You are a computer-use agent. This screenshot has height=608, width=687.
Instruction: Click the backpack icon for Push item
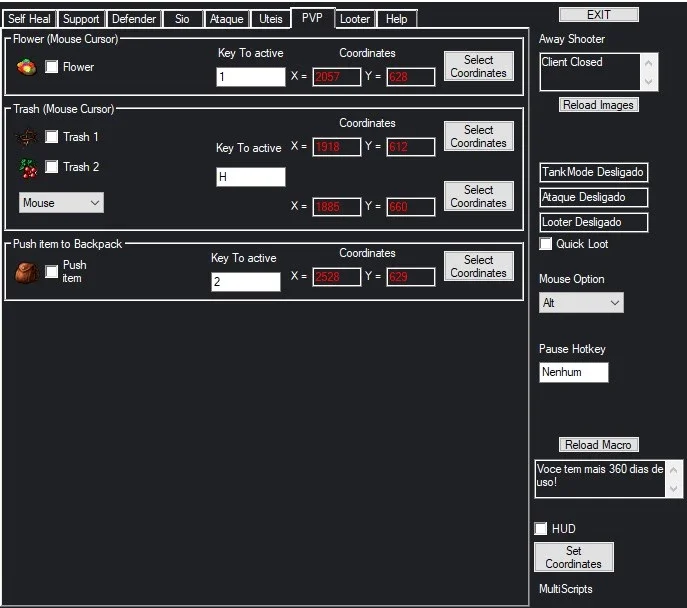coord(27,273)
